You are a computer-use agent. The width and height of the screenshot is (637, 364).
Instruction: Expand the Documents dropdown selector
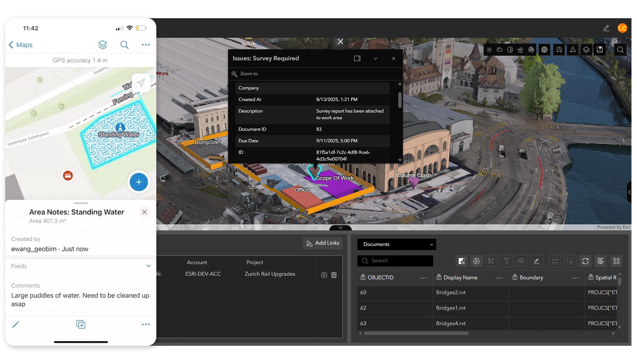pyautogui.click(x=432, y=244)
